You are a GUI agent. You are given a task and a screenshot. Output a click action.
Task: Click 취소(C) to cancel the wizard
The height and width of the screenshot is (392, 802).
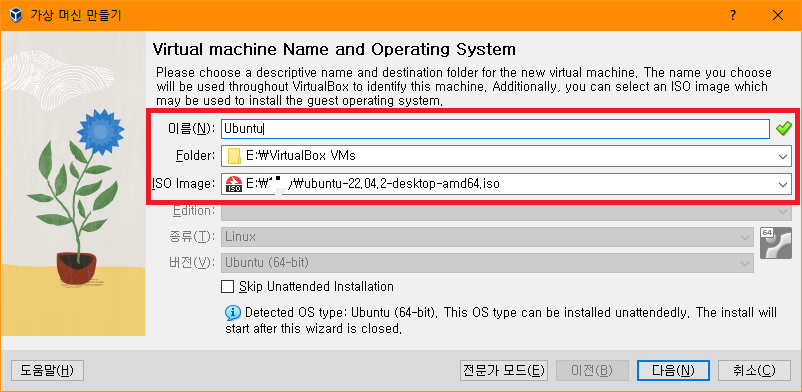coord(754,370)
